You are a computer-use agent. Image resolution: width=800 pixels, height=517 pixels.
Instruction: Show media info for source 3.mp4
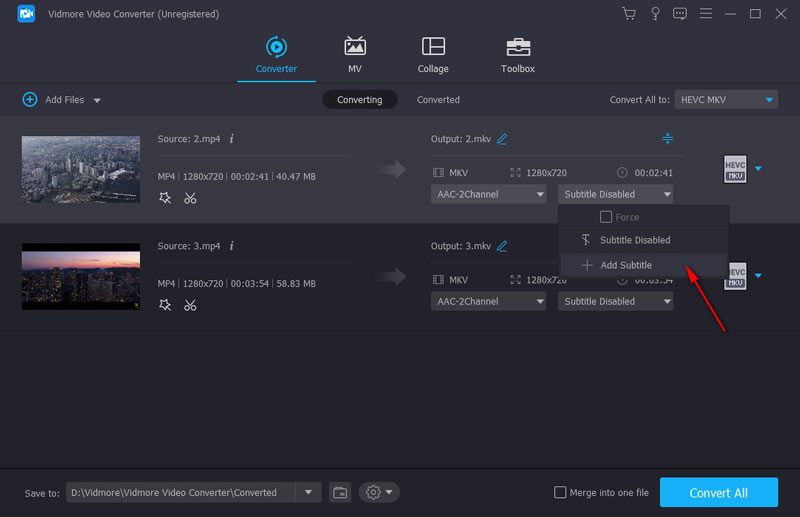(231, 246)
